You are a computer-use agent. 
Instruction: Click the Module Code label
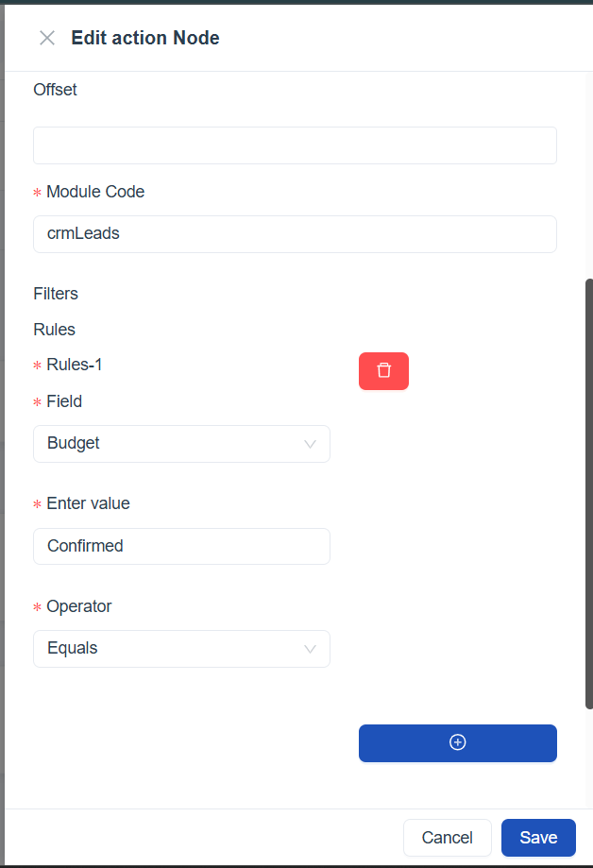pyautogui.click(x=94, y=192)
